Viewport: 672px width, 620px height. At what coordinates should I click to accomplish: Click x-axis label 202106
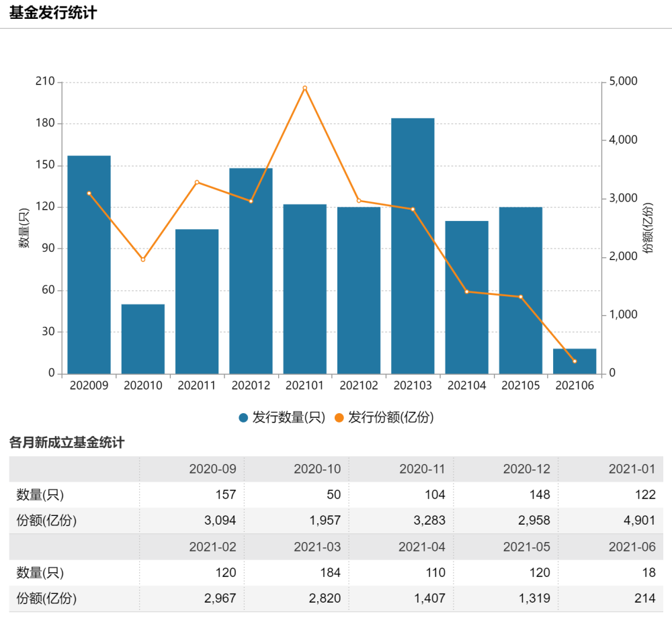click(x=575, y=386)
